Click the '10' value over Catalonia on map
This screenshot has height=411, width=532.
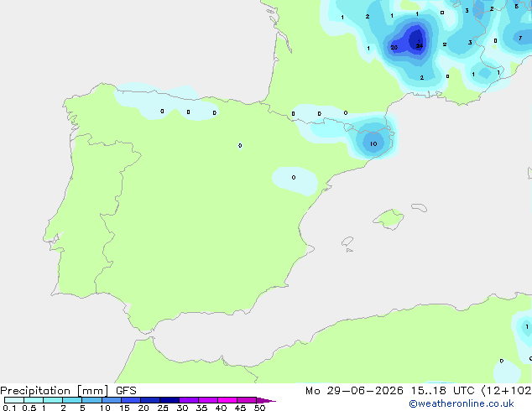pos(373,143)
